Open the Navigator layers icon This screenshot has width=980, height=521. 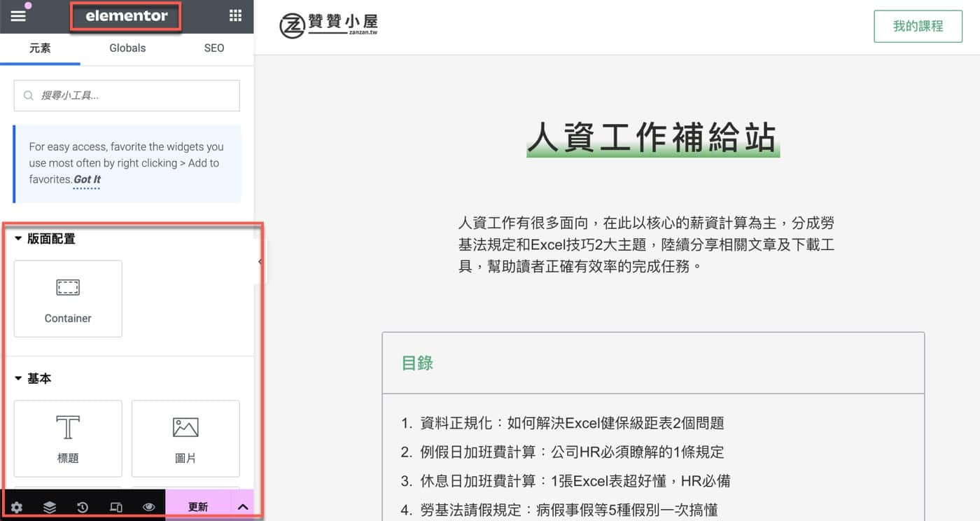tap(50, 507)
